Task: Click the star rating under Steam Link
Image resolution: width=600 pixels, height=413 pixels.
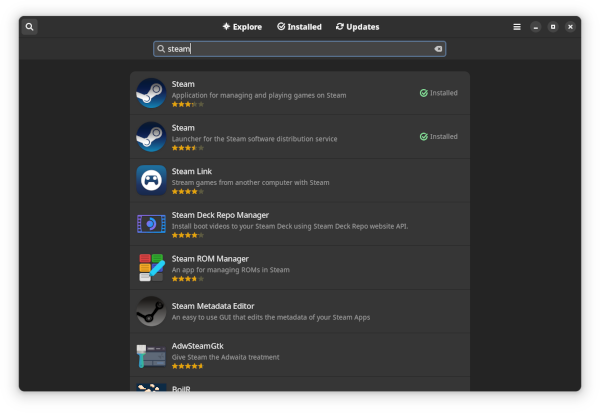Action: tap(188, 191)
